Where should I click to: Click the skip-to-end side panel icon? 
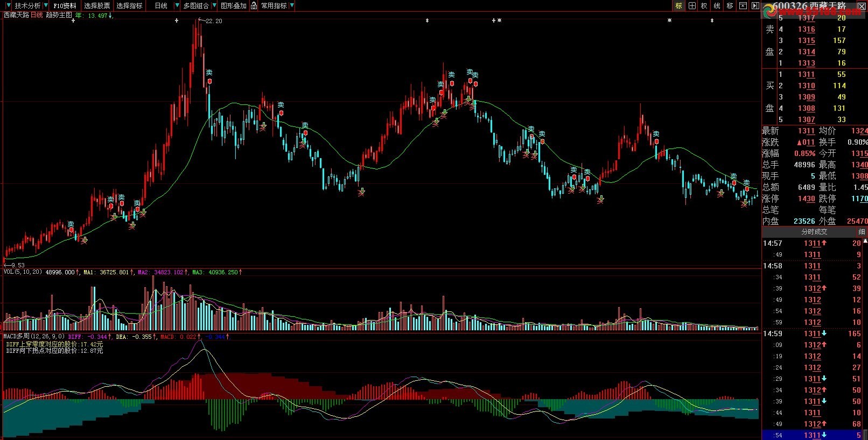click(x=755, y=6)
